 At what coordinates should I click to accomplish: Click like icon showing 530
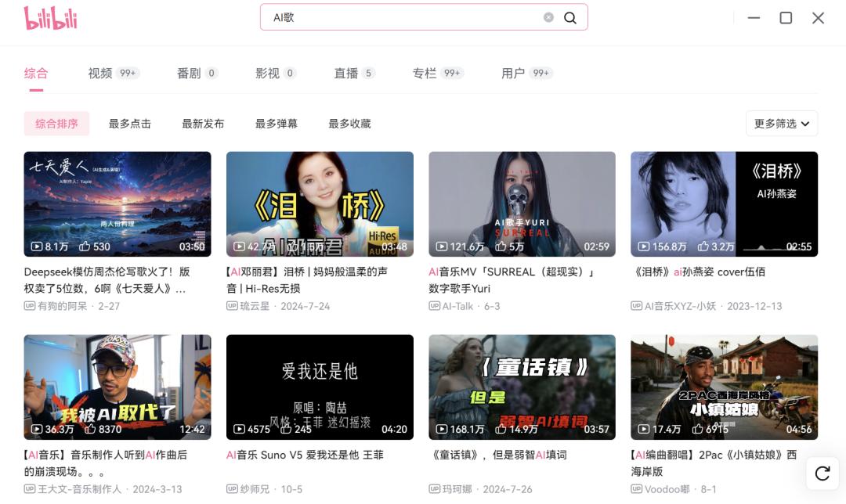pyautogui.click(x=85, y=247)
